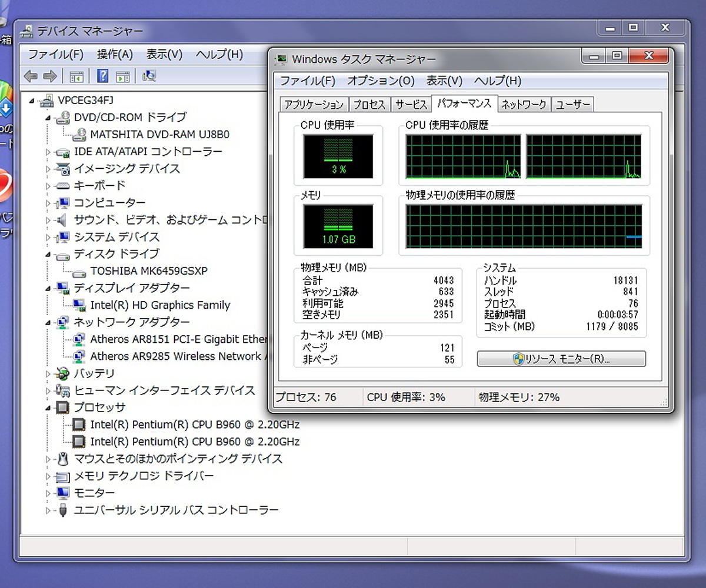Open Device Manager's ファイル(F) menu

tap(56, 54)
